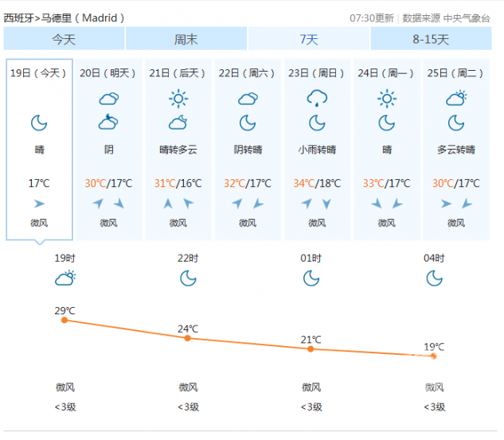
Task: Click the 阴转晴 description on 22日
Action: 248,150
